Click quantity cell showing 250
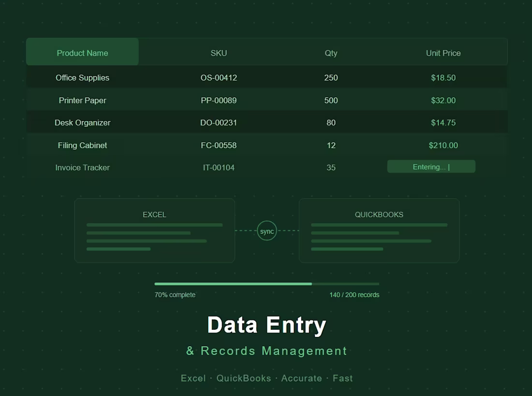532x396 pixels. [x=331, y=78]
